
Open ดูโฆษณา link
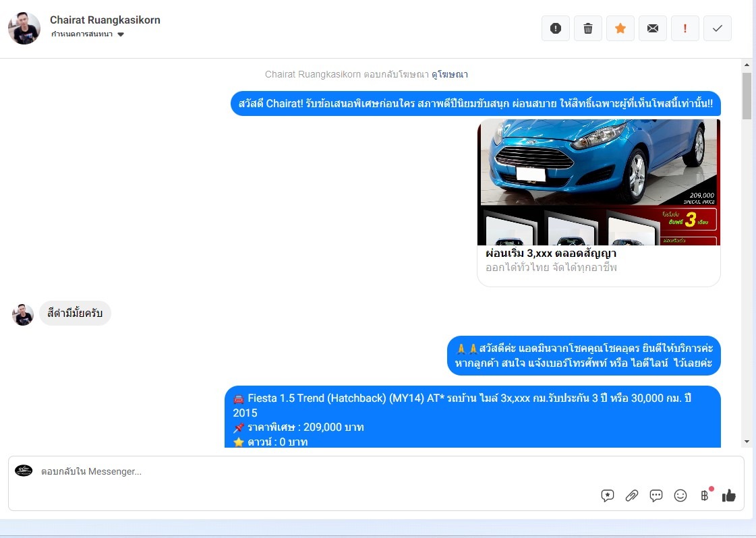[449, 74]
